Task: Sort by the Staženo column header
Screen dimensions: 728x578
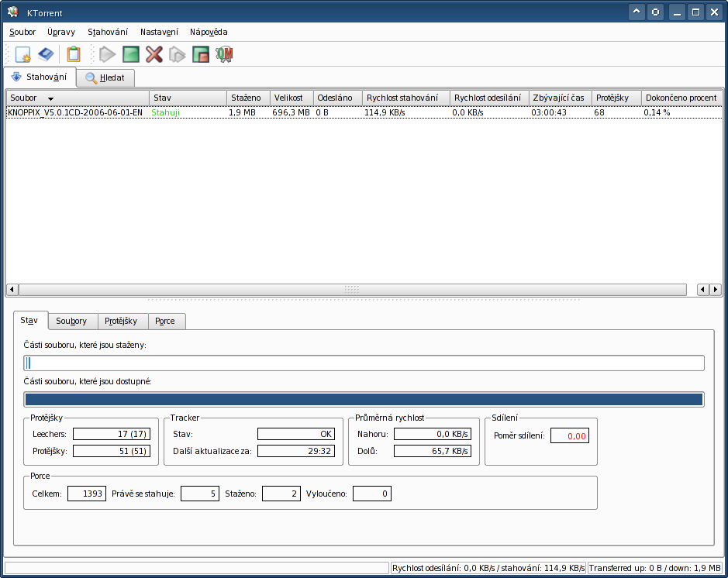Action: pyautogui.click(x=248, y=98)
